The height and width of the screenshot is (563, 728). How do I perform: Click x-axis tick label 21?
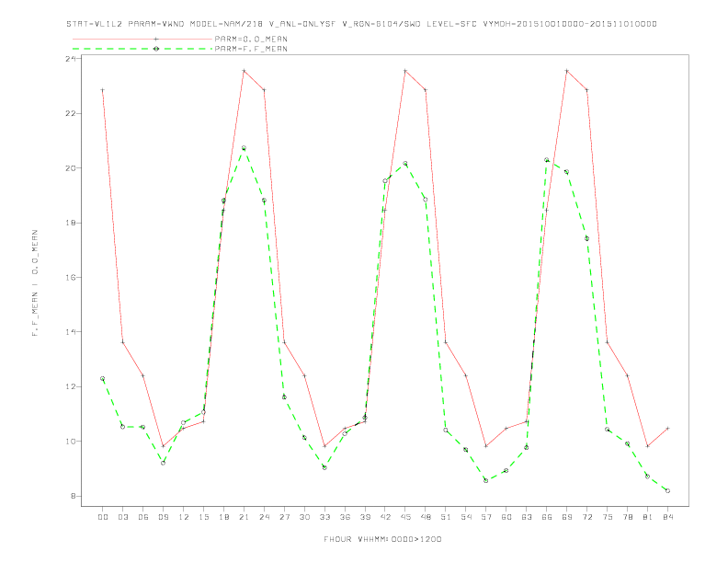coord(244,517)
